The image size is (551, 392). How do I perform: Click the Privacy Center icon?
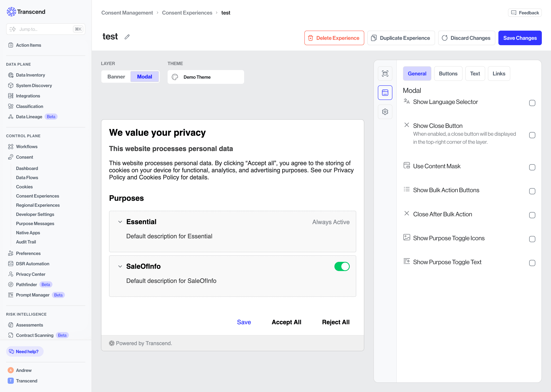pos(11,274)
